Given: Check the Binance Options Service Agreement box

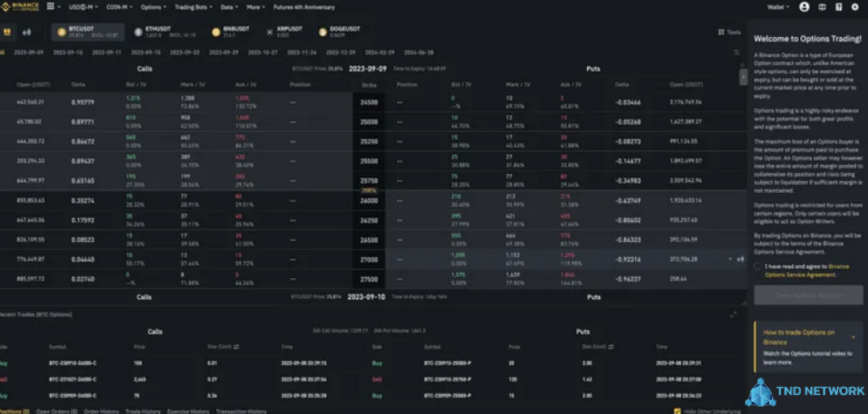Looking at the screenshot, I should tap(757, 267).
